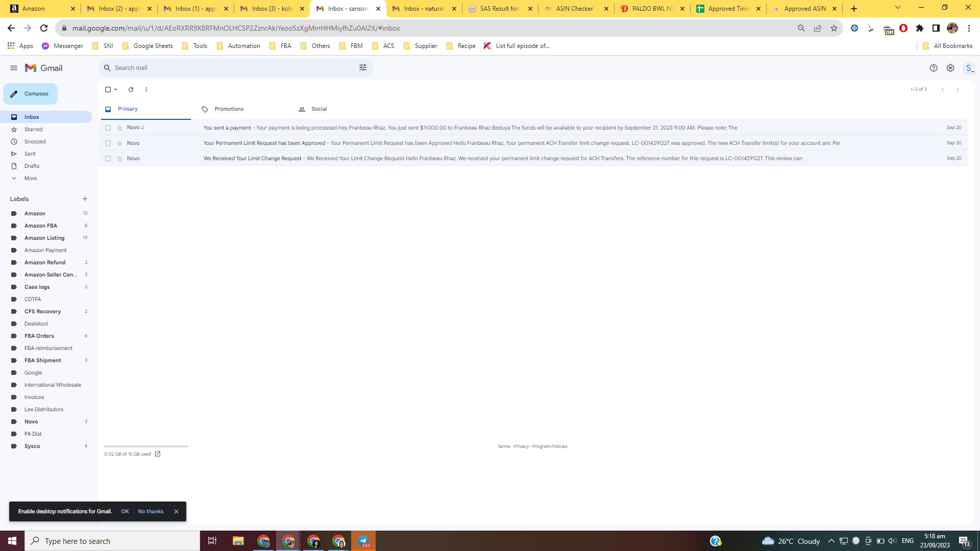Select checkbox for 'We Received Your Limit Change Request' email
This screenshot has height=551, width=980.
tap(108, 158)
